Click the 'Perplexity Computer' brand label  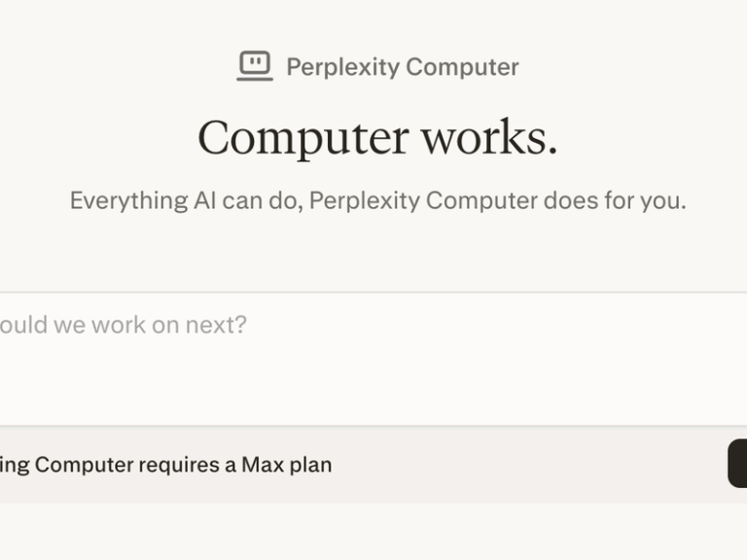coord(402,67)
